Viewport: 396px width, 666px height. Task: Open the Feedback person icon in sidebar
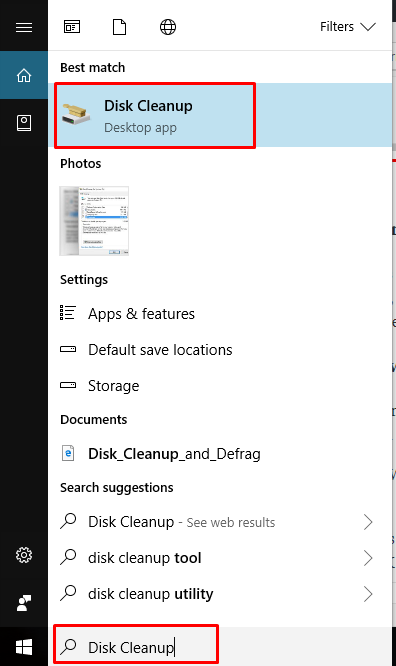click(24, 603)
